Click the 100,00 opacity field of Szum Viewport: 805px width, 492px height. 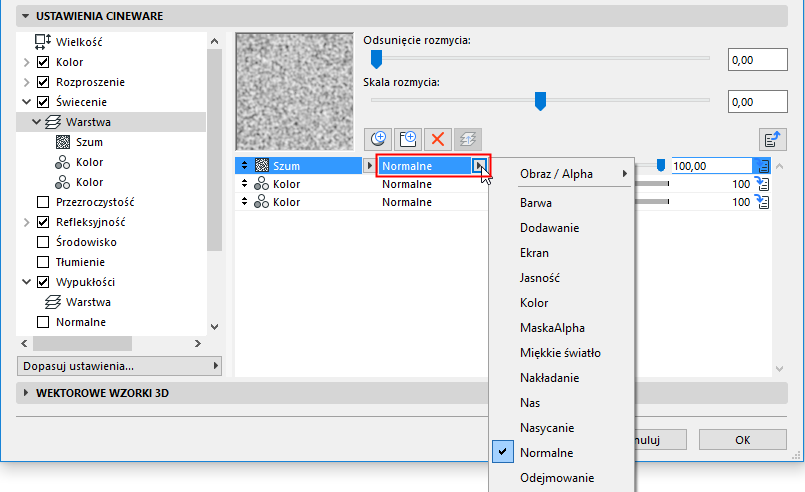712,165
